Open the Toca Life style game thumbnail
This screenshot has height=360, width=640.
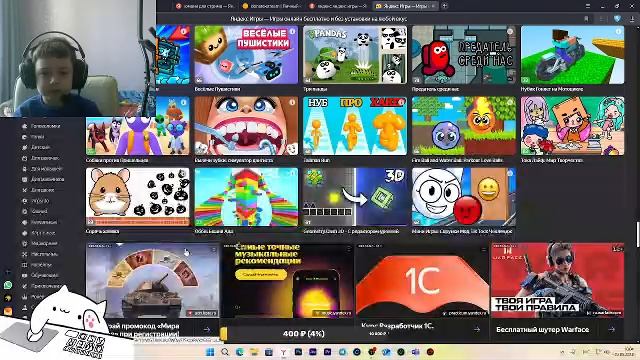tap(572, 126)
